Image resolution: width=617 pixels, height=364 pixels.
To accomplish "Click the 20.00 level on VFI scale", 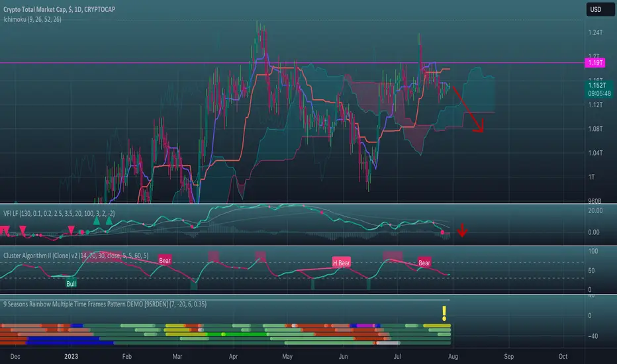I will pos(595,210).
